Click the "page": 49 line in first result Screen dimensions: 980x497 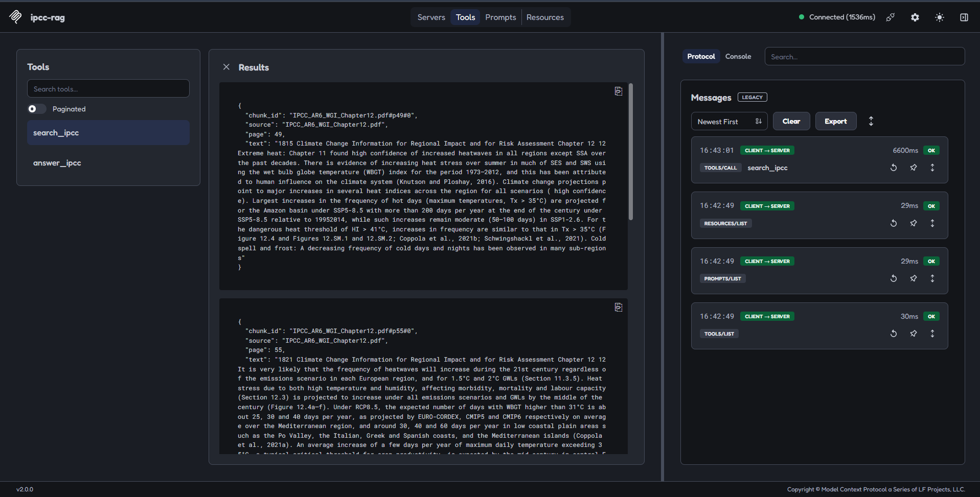265,134
